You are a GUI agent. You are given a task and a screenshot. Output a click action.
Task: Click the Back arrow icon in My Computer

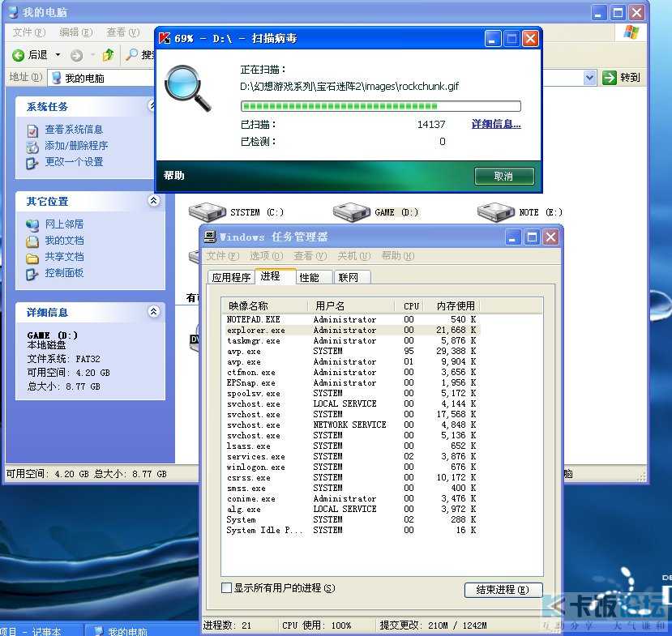tap(18, 55)
